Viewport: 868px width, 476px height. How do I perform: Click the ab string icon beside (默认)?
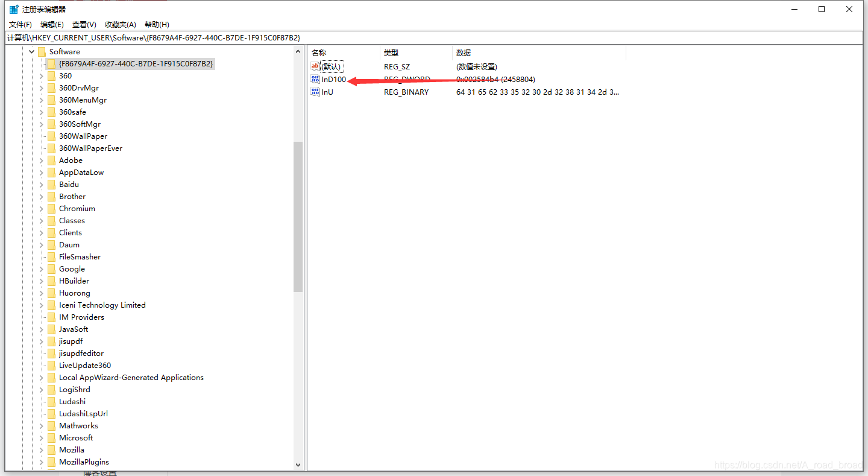pos(315,66)
